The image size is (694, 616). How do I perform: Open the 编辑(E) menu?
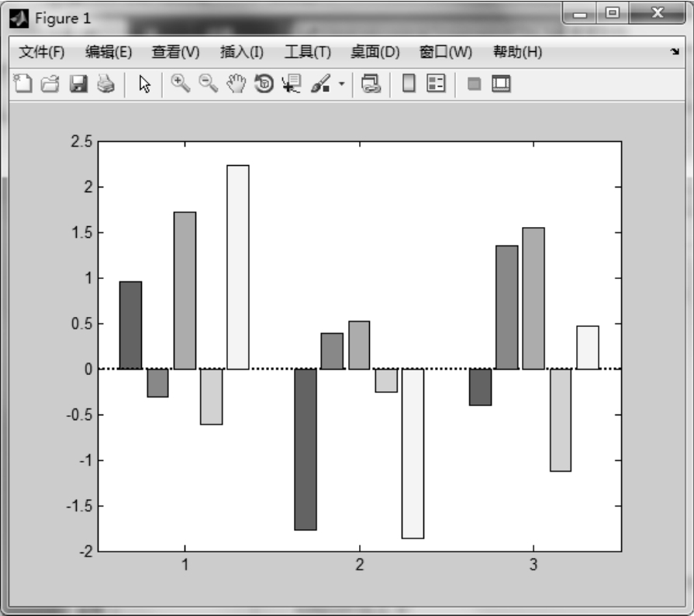tap(109, 52)
